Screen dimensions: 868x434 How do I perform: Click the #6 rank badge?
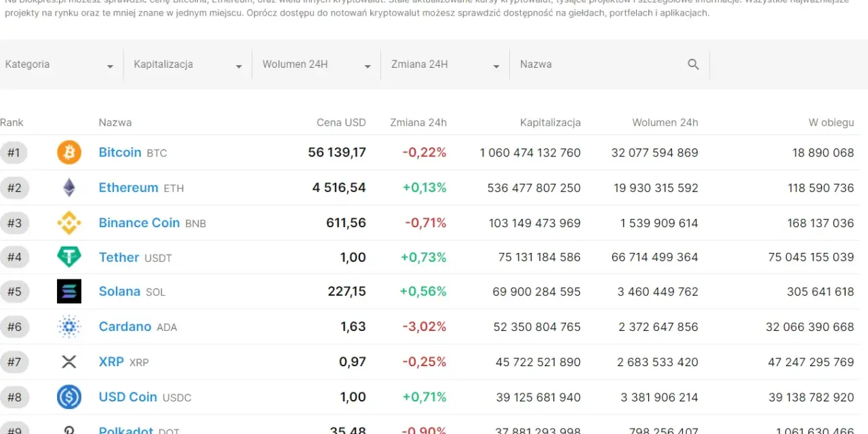click(x=14, y=327)
